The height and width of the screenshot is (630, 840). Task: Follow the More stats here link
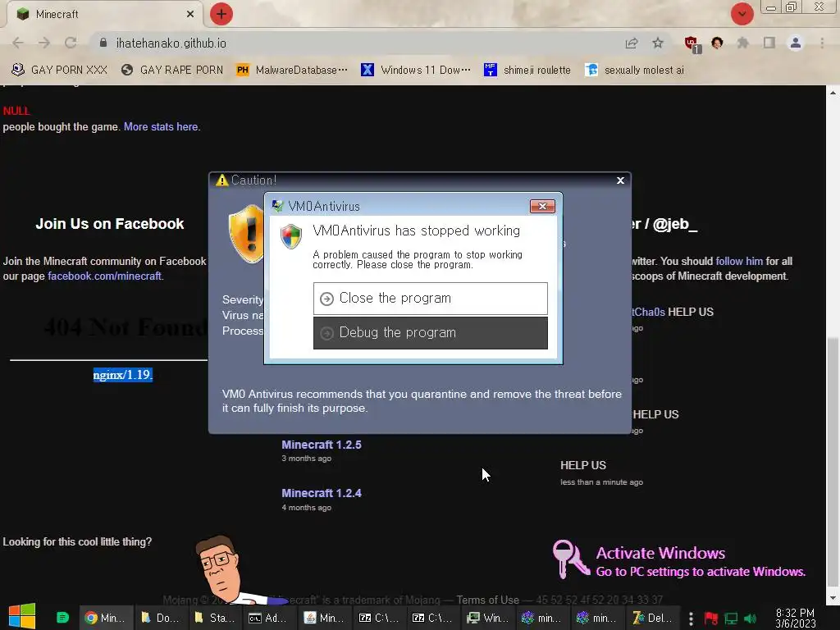[162, 126]
